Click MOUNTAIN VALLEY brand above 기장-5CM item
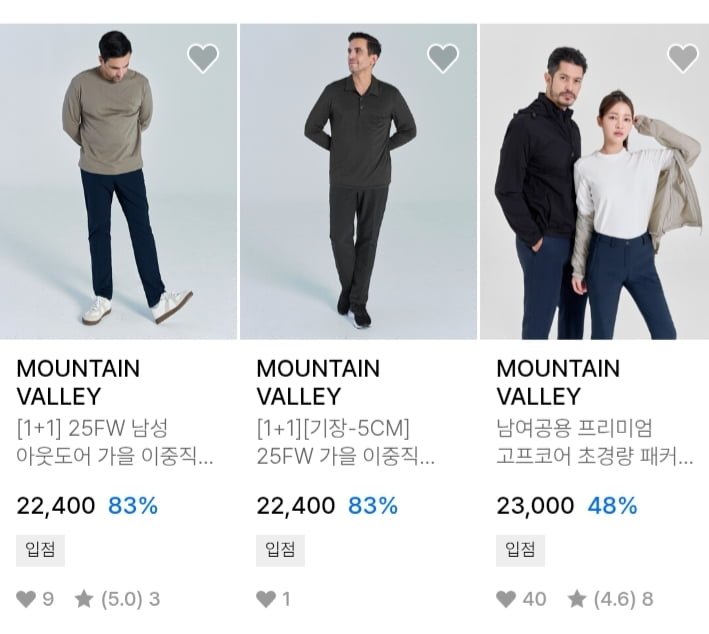The image size is (709, 634). coord(318,382)
